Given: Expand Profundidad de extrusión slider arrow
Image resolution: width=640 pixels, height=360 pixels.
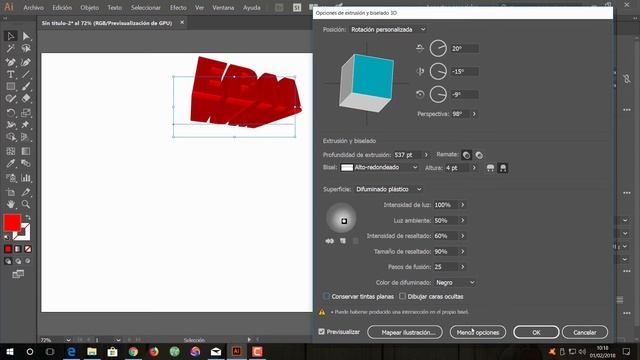Looking at the screenshot, I should click(x=426, y=155).
